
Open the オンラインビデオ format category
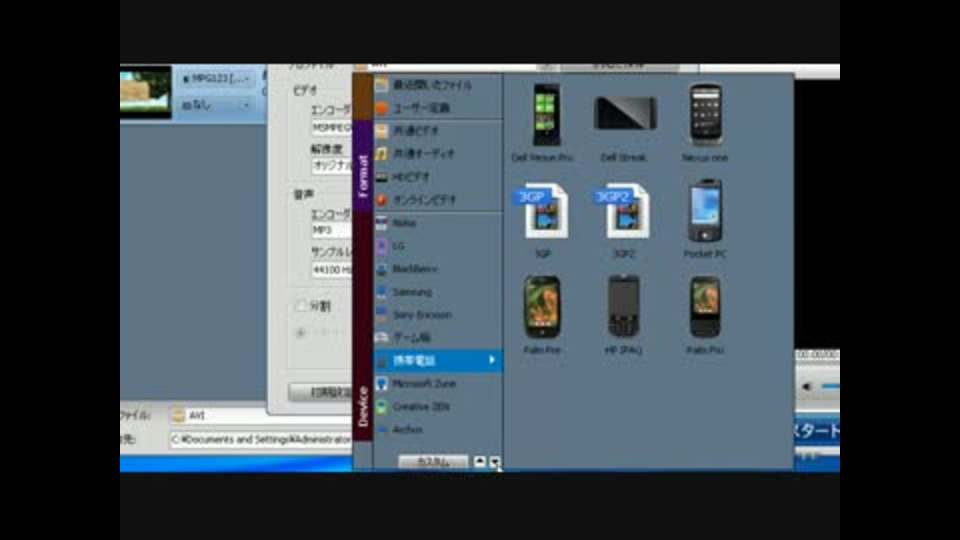point(438,200)
